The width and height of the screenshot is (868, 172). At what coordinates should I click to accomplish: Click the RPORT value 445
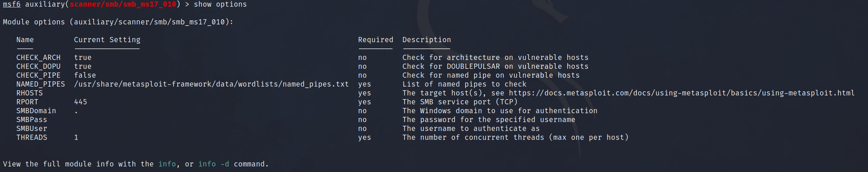(x=81, y=102)
